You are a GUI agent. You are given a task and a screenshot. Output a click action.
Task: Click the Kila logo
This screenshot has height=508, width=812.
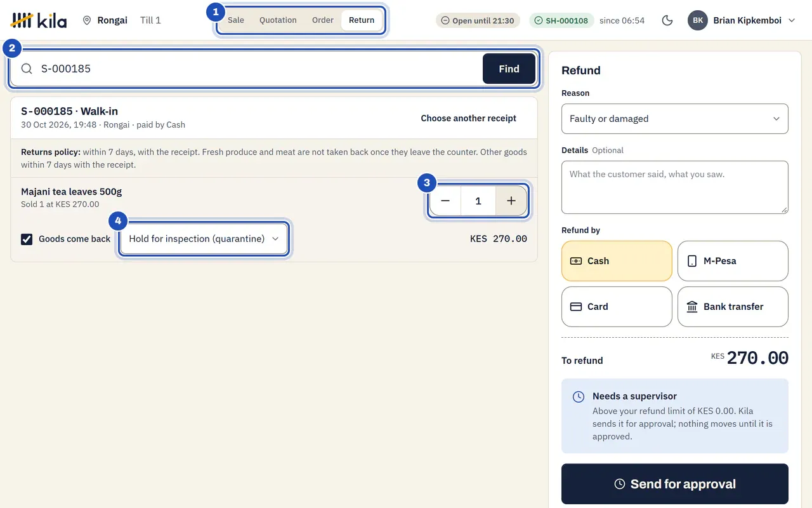[39, 20]
